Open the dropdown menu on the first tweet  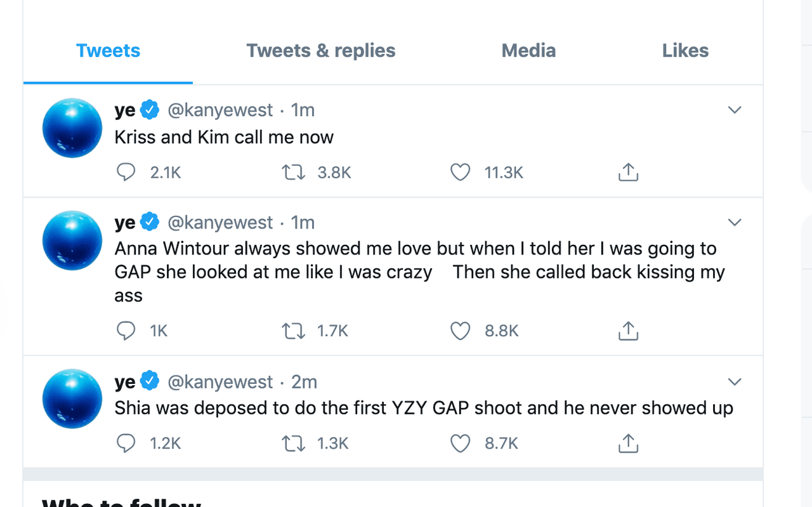[735, 110]
